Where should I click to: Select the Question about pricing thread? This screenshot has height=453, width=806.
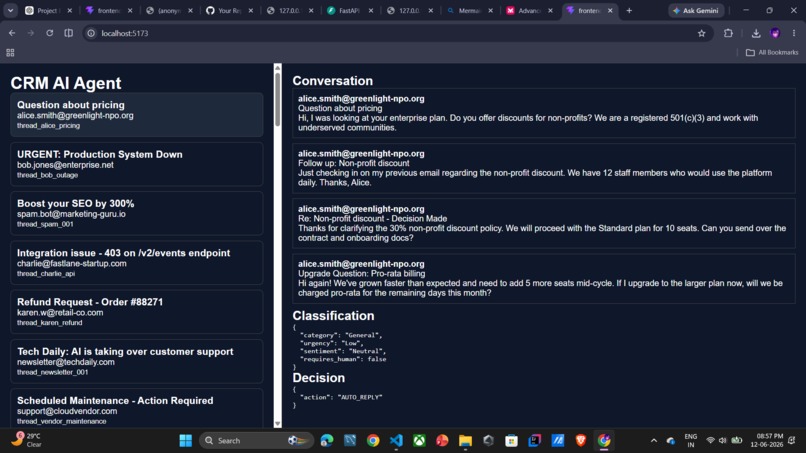point(137,115)
